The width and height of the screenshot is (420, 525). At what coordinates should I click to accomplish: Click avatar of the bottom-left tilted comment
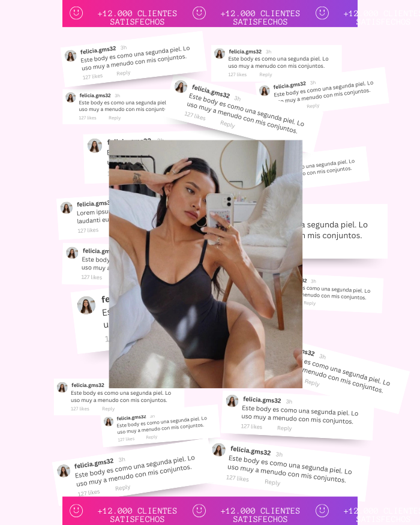pos(64,471)
